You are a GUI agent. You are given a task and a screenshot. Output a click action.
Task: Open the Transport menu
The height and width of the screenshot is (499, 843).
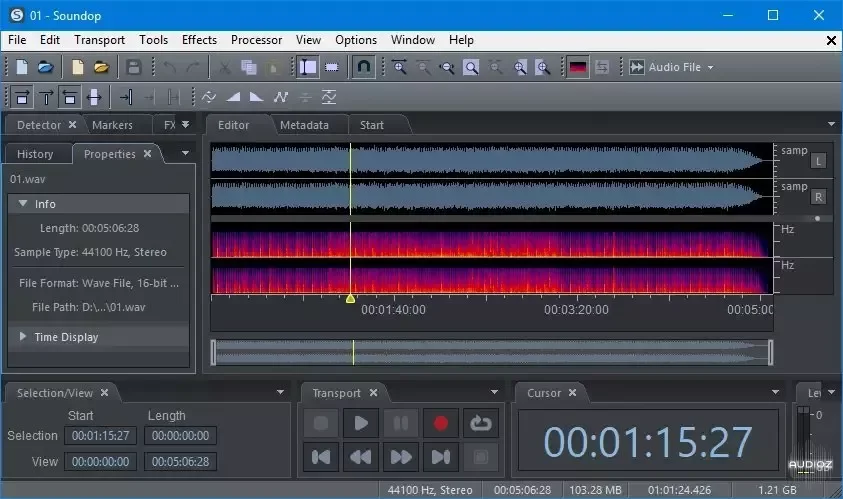tap(99, 40)
